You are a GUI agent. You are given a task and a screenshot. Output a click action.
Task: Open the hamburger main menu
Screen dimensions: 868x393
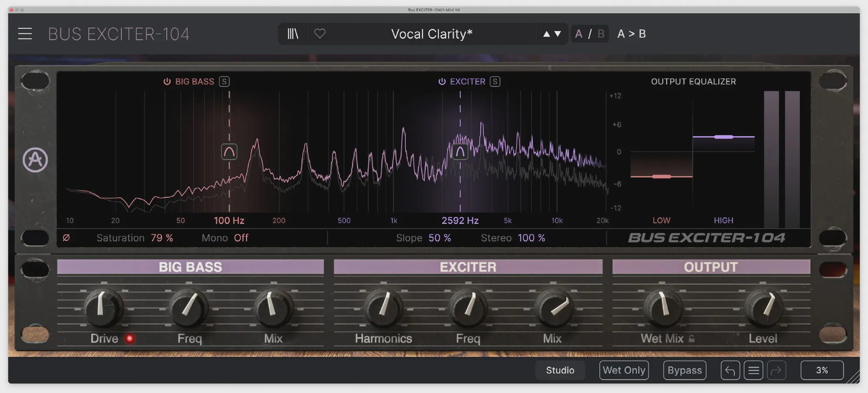point(25,34)
